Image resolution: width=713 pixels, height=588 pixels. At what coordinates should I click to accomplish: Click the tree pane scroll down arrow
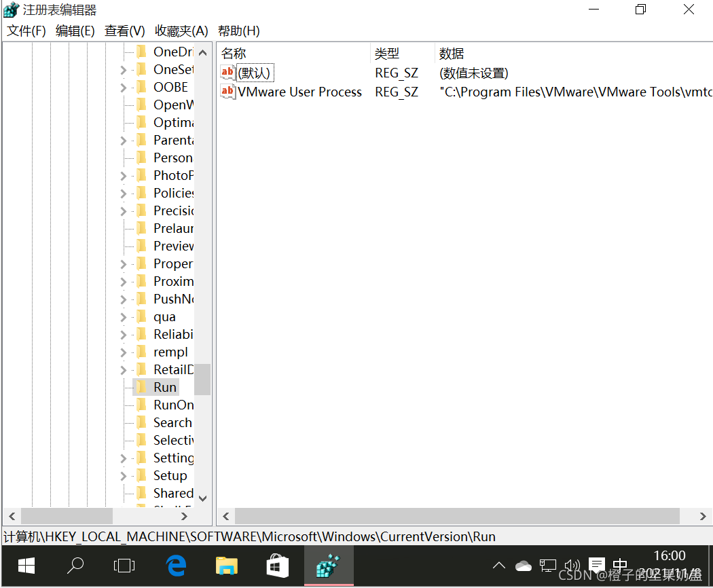pos(203,498)
